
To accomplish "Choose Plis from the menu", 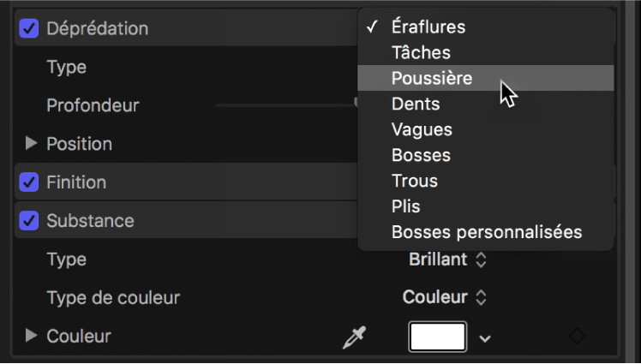I will (x=406, y=206).
